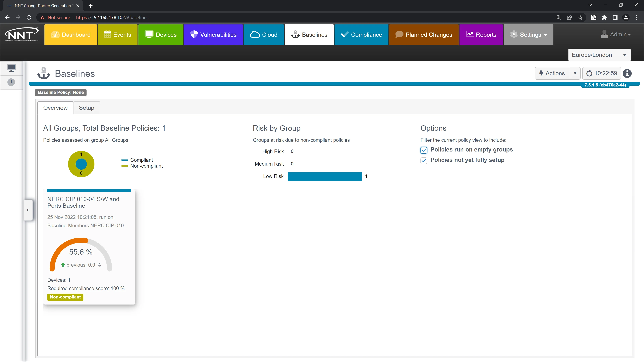Open the Admin user menu
This screenshot has width=644, height=362.
pos(616,35)
